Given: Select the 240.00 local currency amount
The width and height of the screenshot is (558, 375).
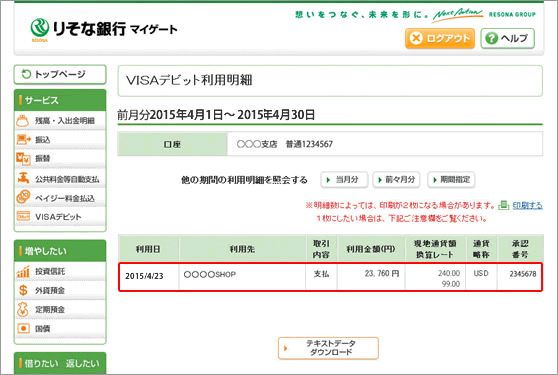Looking at the screenshot, I should [x=449, y=273].
